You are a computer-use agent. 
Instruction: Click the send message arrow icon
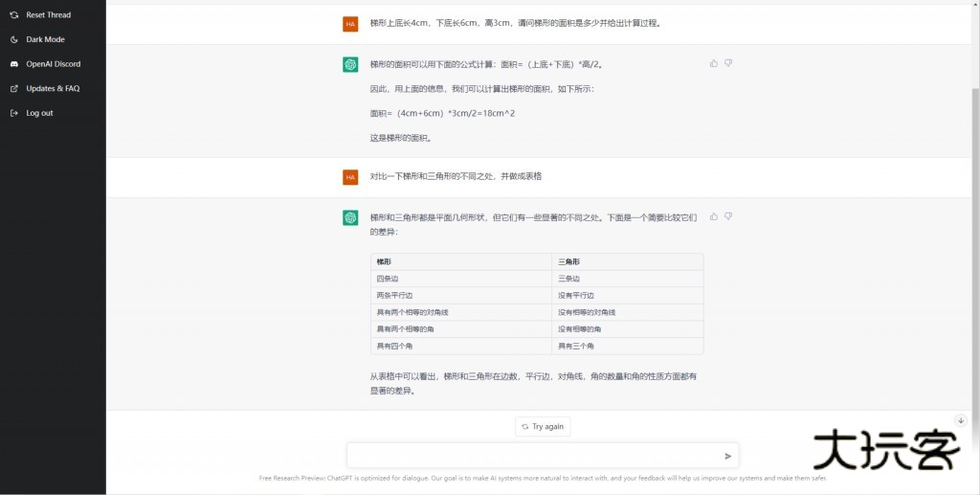[x=728, y=456]
